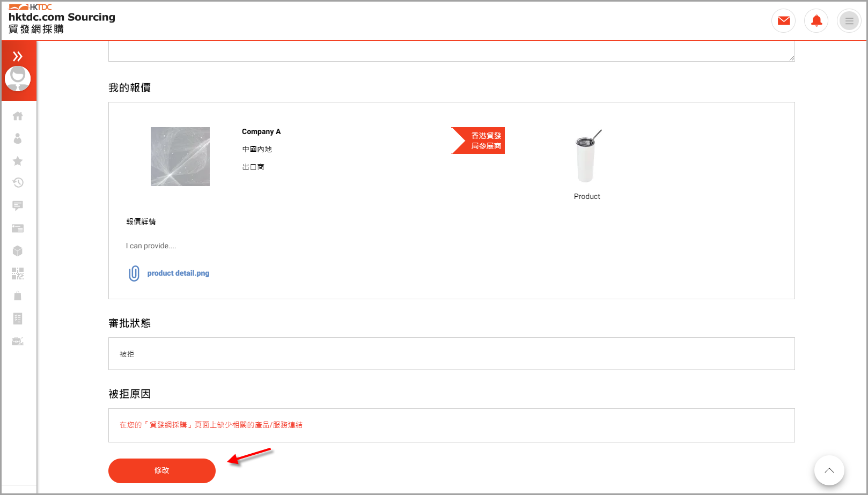868x495 pixels.
Task: Expand the sidebar with double chevron
Action: [x=18, y=56]
